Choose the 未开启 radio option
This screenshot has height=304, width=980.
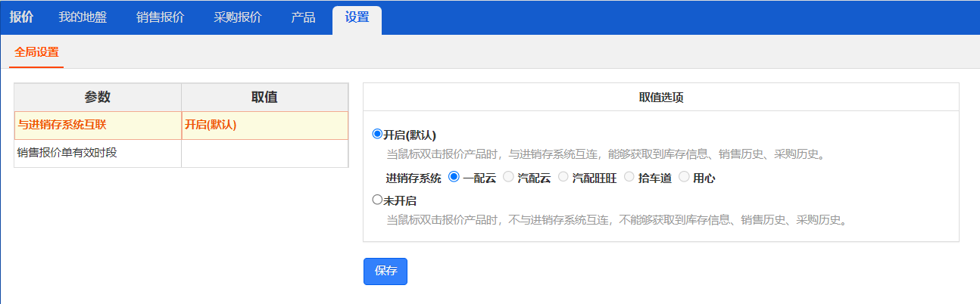tap(377, 200)
